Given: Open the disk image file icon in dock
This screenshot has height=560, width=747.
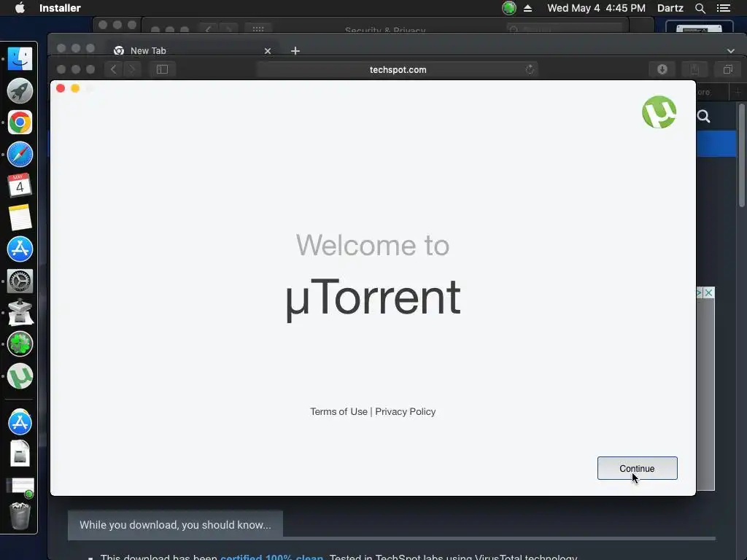Looking at the screenshot, I should pyautogui.click(x=20, y=454).
